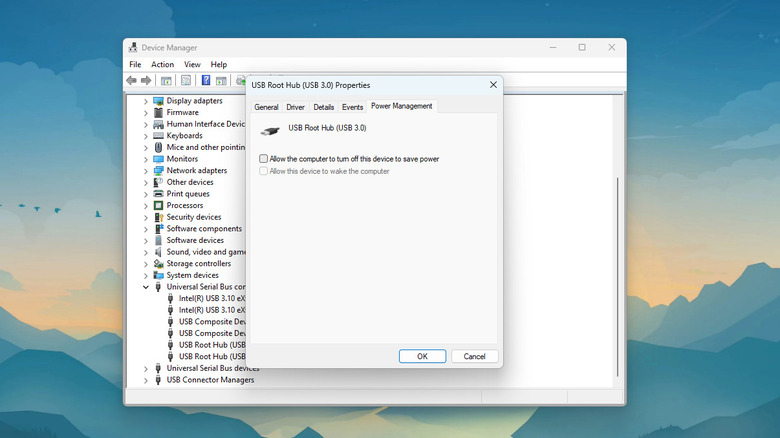Viewport: 780px width, 438px height.
Task: Click the Properties icon in the toolbar
Action: tap(186, 80)
